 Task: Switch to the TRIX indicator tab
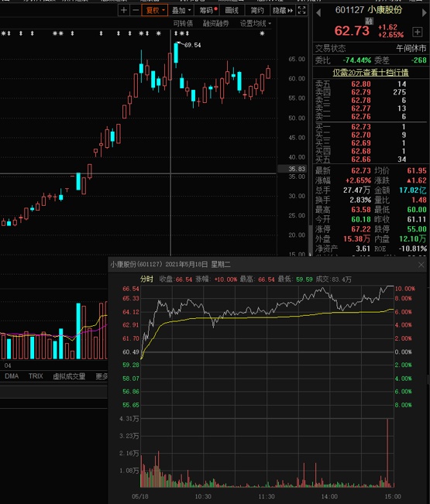pos(36,376)
